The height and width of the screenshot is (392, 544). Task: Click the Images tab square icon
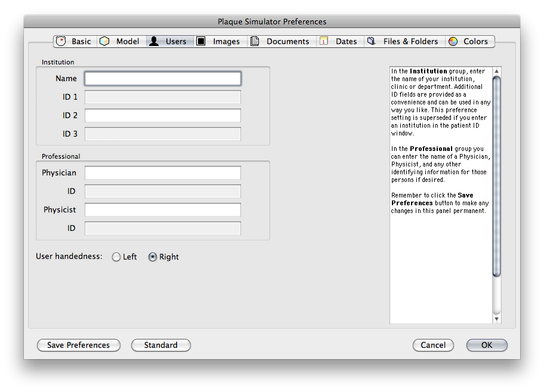click(x=201, y=41)
